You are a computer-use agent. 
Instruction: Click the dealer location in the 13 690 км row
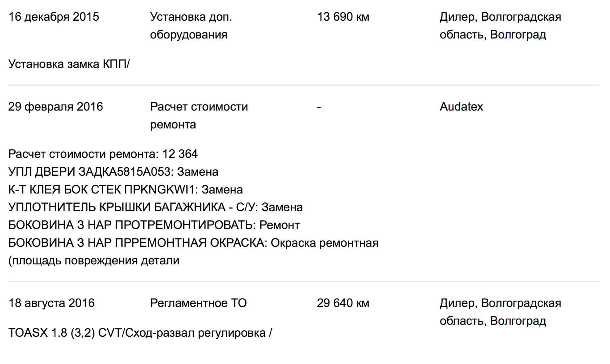pos(500,25)
